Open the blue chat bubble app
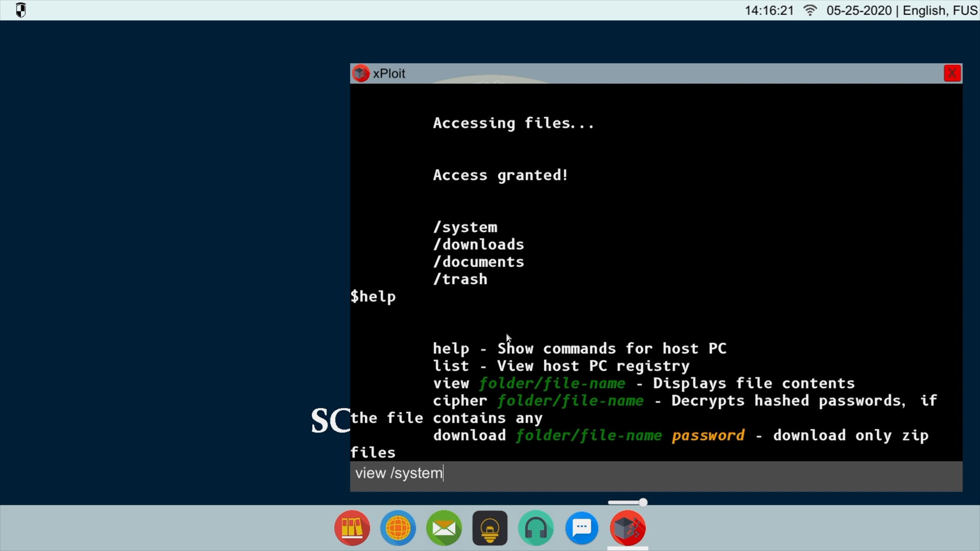Image resolution: width=980 pixels, height=551 pixels. click(x=582, y=528)
